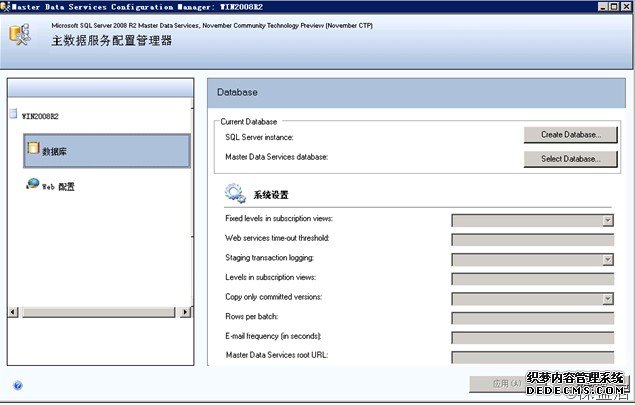The width and height of the screenshot is (635, 405).
Task: Click the Web configuration globe icon
Action: tap(34, 185)
